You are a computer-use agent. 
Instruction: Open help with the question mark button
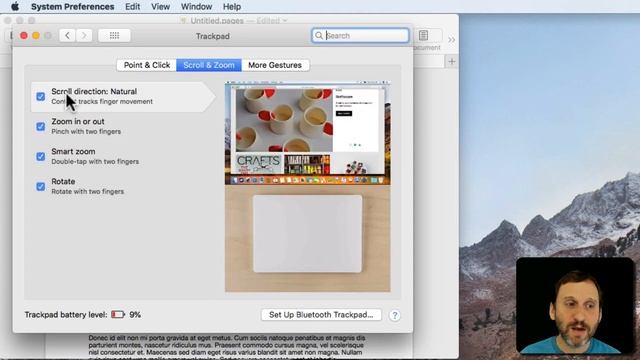click(395, 315)
